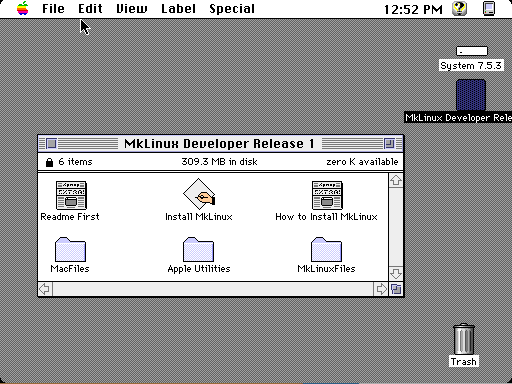The width and height of the screenshot is (512, 384).
Task: Click the '309.3 MB in disk' text
Action: (x=219, y=162)
